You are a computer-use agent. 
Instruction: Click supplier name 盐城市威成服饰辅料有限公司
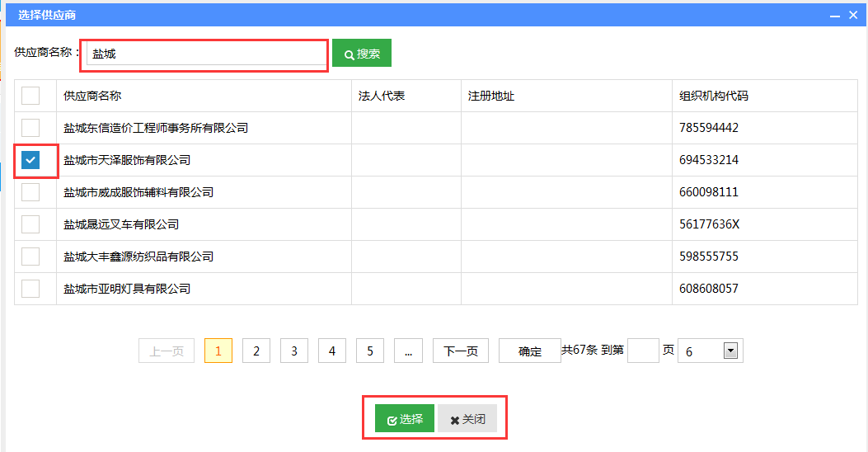(x=138, y=192)
